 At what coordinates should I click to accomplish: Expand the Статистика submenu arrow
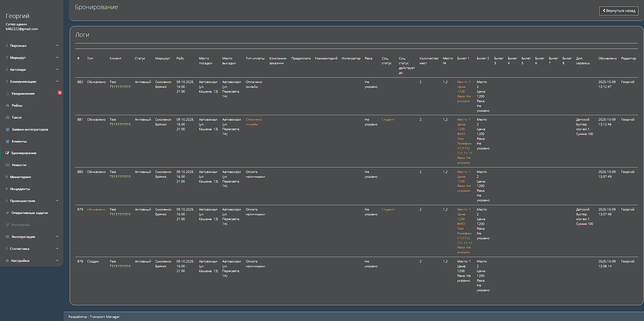pyautogui.click(x=57, y=249)
